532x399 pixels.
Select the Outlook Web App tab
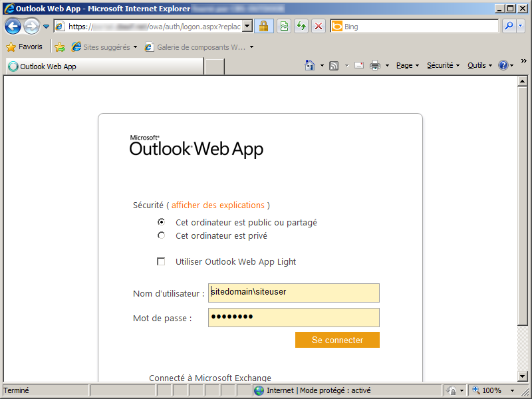click(104, 66)
